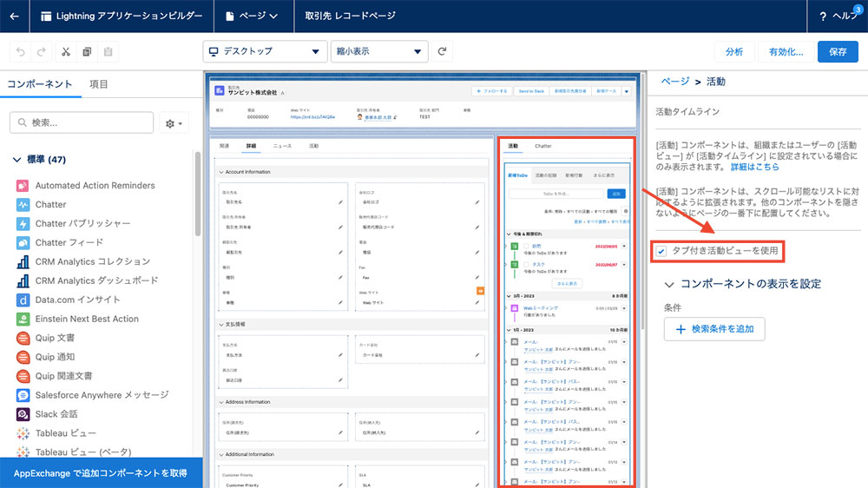
Task: Select the 関連 tab in preview
Action: [224, 146]
